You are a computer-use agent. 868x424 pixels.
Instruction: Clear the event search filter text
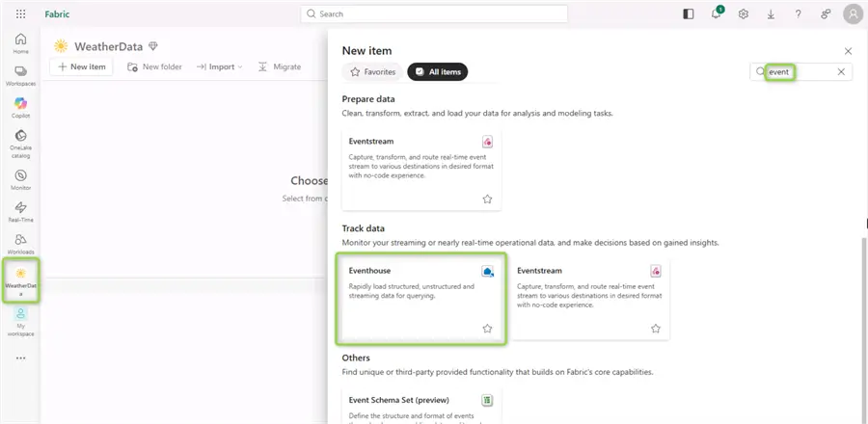pos(841,72)
